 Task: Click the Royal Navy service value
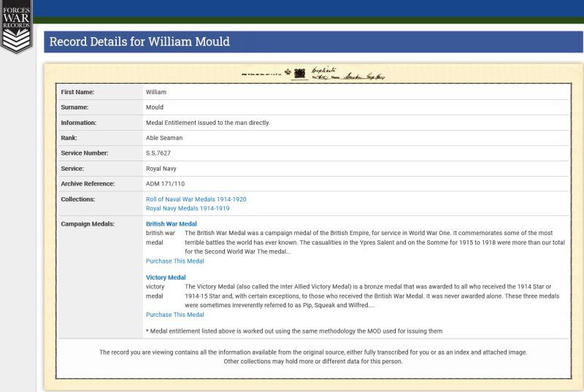click(x=161, y=169)
